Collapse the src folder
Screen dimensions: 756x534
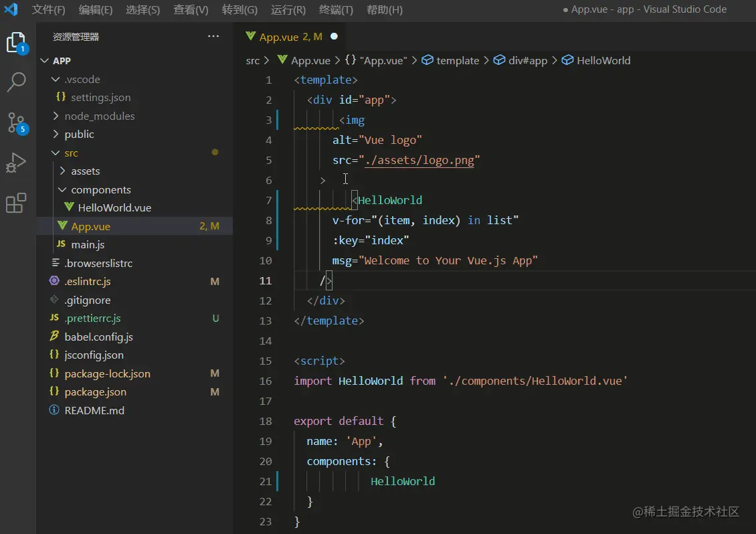point(56,153)
